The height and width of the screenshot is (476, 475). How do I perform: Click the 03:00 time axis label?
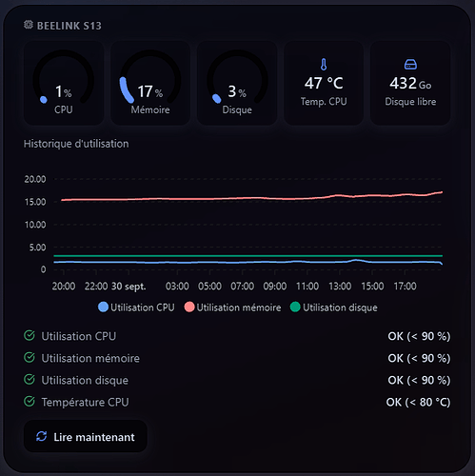tap(177, 287)
